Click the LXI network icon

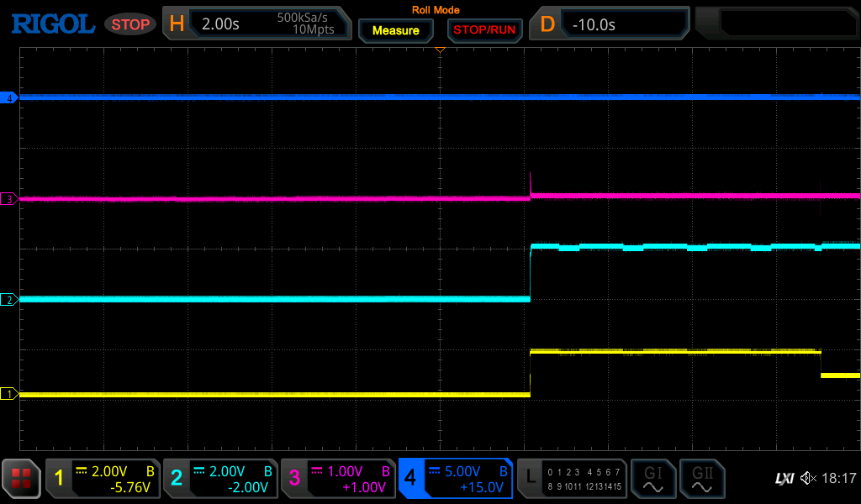(x=784, y=478)
